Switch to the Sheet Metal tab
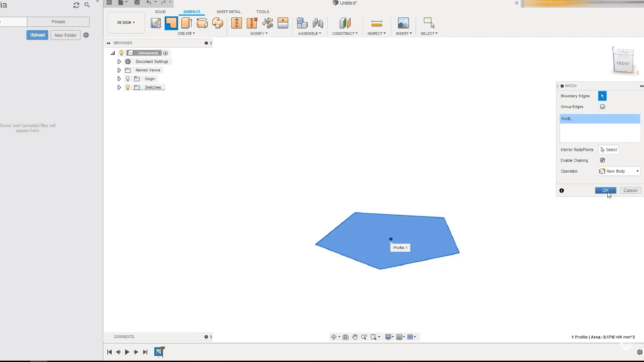The image size is (644, 362). pos(228,12)
